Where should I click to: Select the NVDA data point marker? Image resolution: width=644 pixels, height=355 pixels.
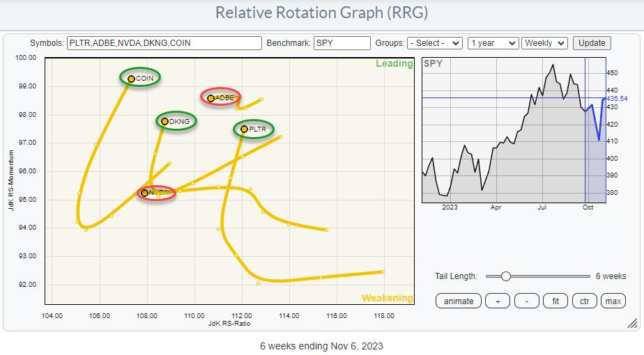pos(144,193)
